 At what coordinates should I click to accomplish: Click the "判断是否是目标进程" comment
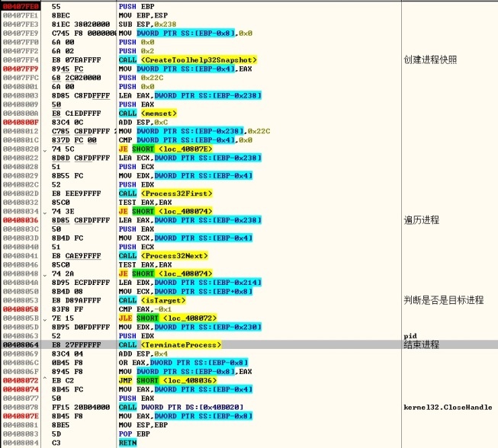(x=443, y=300)
